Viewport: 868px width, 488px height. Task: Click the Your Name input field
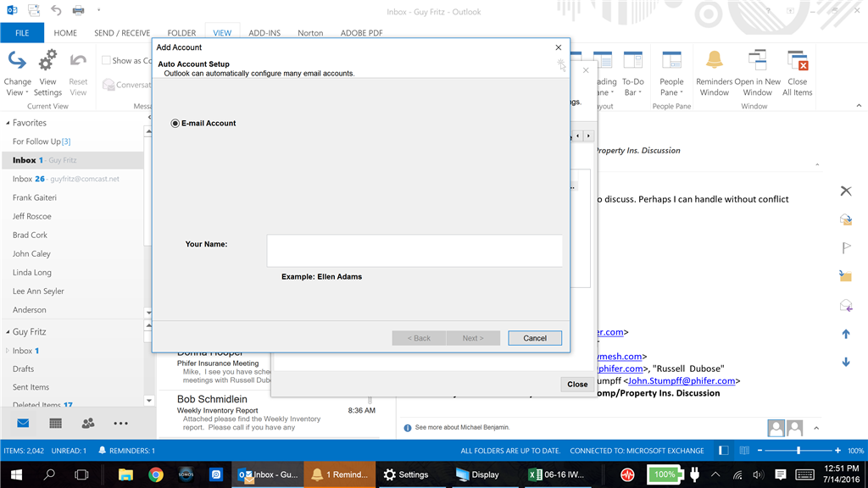pyautogui.click(x=415, y=250)
